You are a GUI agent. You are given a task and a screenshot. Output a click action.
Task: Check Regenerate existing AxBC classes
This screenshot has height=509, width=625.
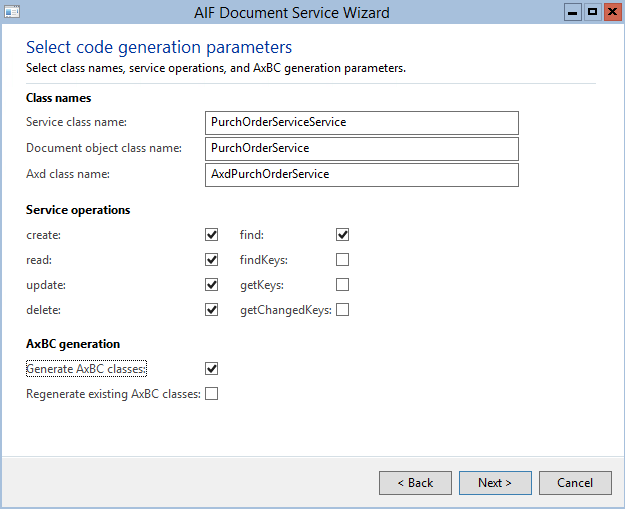[x=211, y=394]
